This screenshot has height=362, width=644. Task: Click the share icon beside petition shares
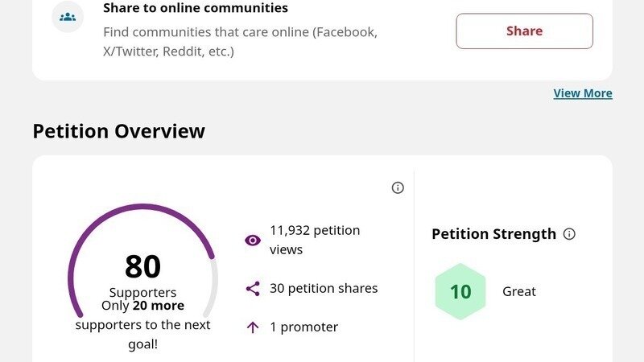[x=253, y=288]
